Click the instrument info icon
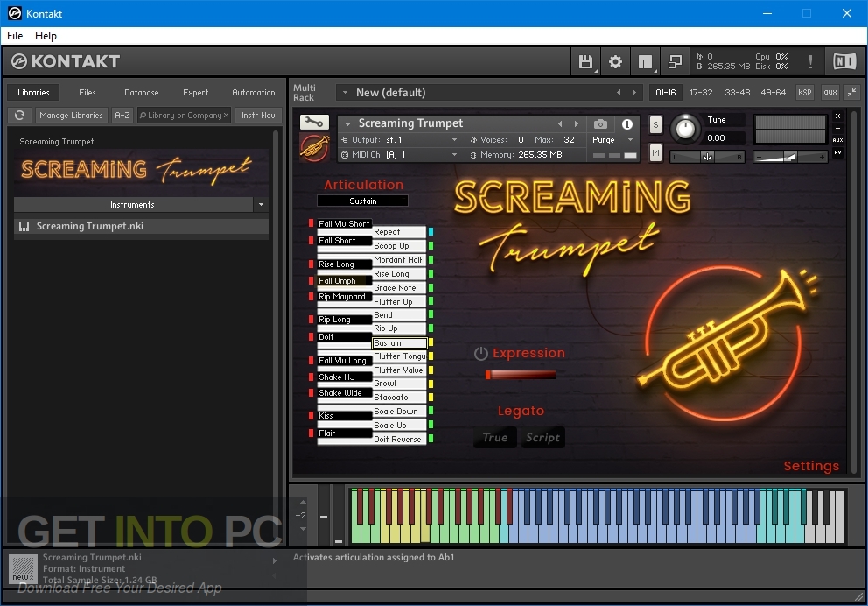This screenshot has width=868, height=606. pos(627,124)
